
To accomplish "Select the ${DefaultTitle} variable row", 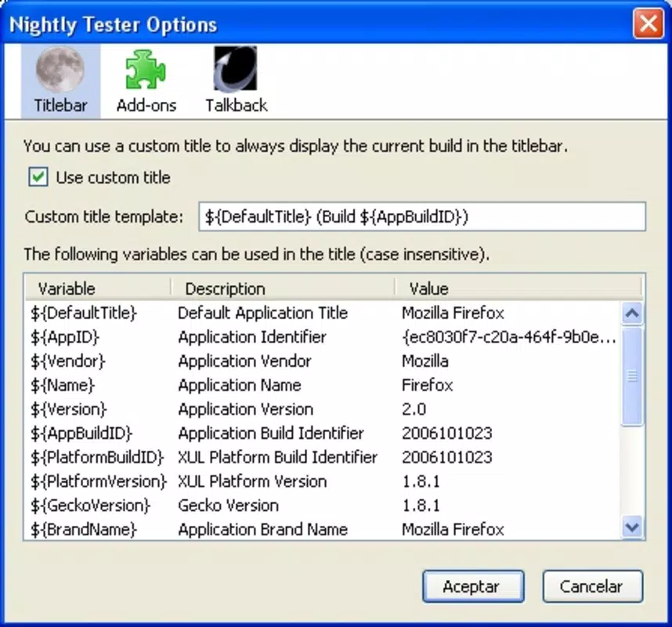I will point(322,313).
